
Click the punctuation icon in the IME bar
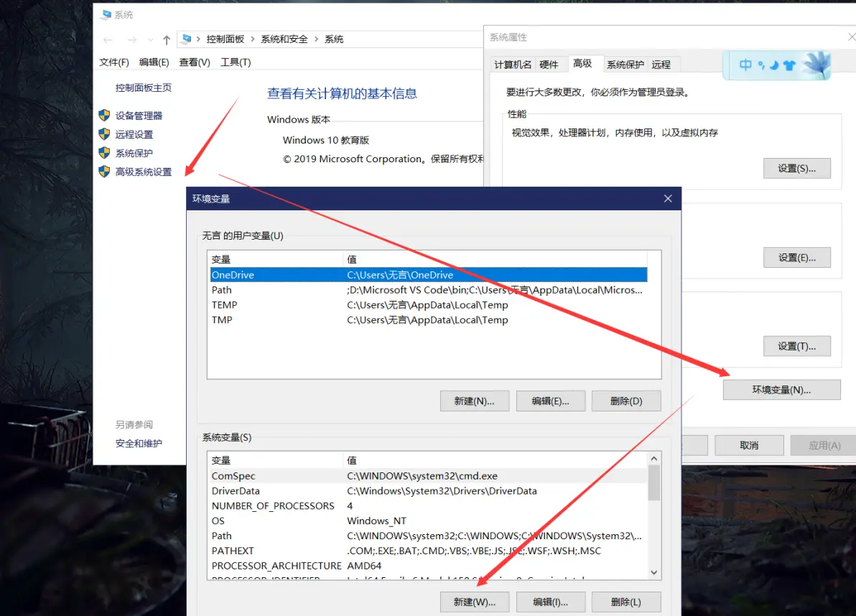(x=761, y=65)
